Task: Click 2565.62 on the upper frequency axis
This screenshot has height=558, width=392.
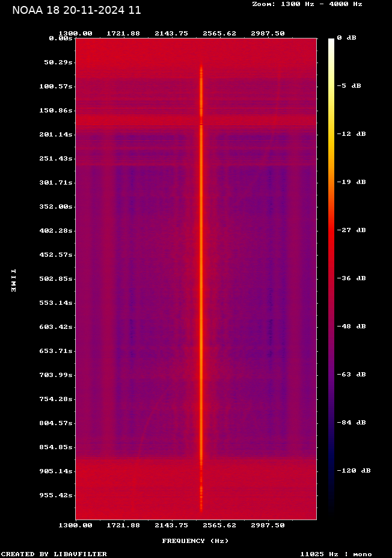Action: click(x=219, y=33)
